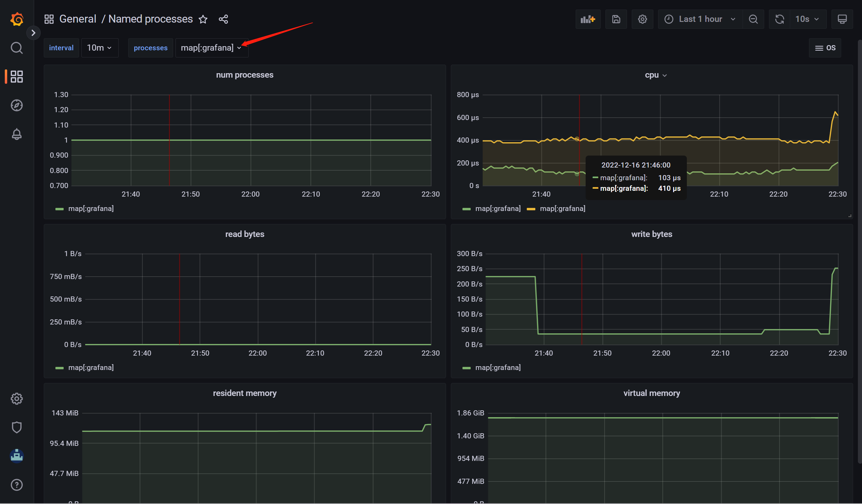Add a new panel to dashboard

click(x=588, y=19)
